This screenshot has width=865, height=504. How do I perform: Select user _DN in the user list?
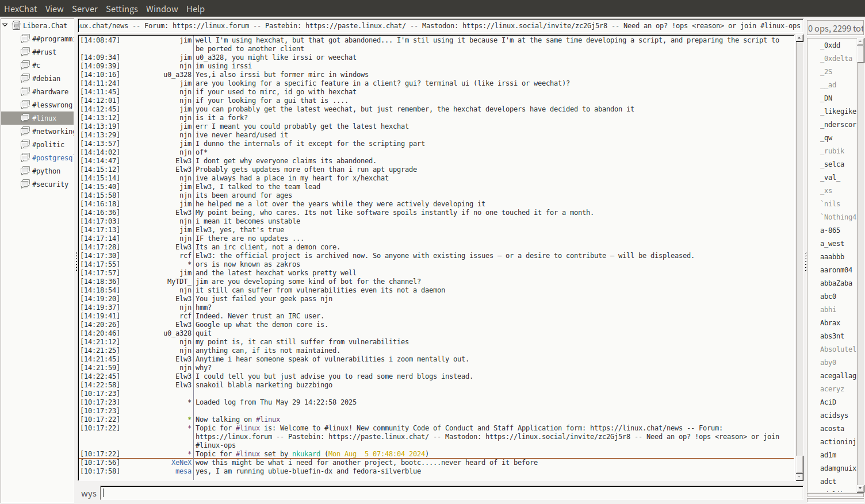(826, 98)
